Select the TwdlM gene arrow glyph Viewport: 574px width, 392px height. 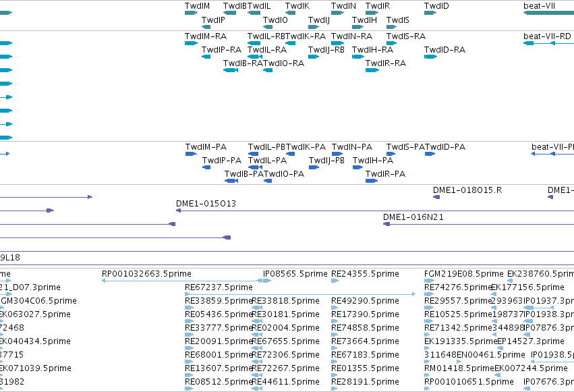click(x=191, y=13)
